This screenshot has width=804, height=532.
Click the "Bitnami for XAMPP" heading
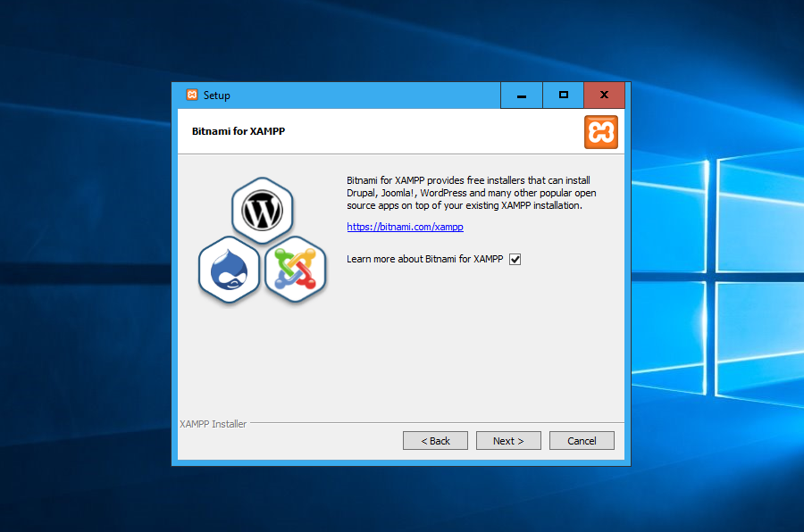point(239,131)
